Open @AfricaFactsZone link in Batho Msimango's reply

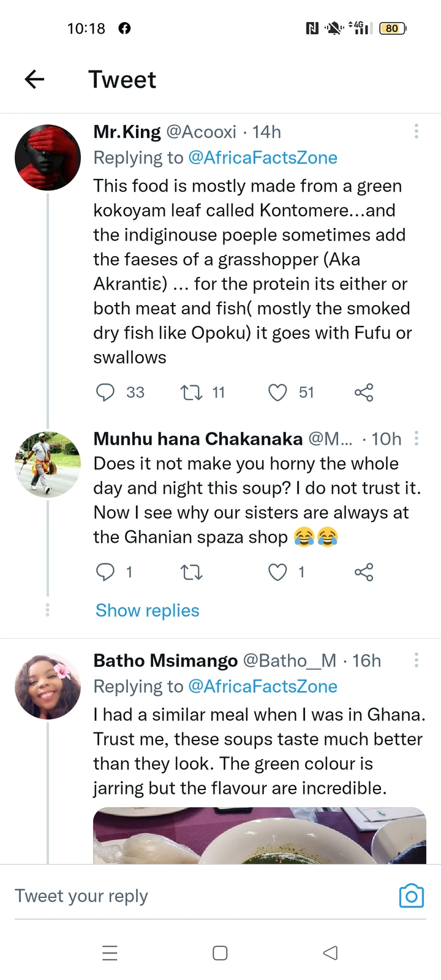pyautogui.click(x=262, y=687)
